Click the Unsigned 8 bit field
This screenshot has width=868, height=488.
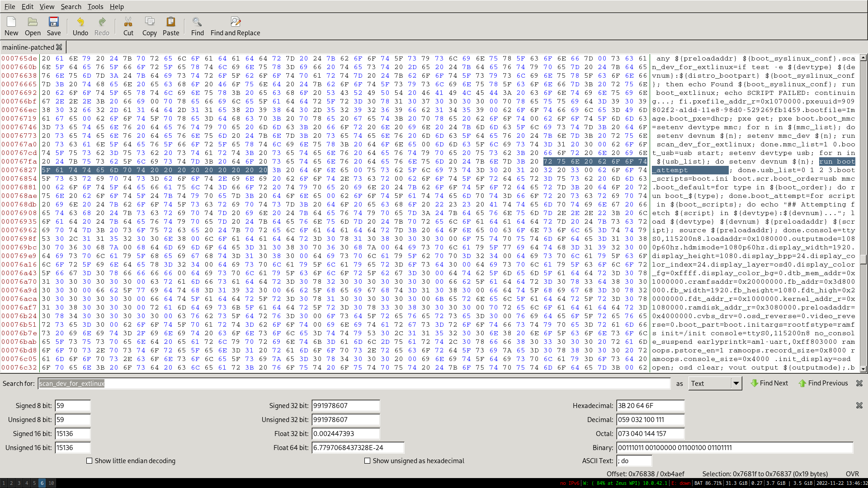pyautogui.click(x=73, y=420)
